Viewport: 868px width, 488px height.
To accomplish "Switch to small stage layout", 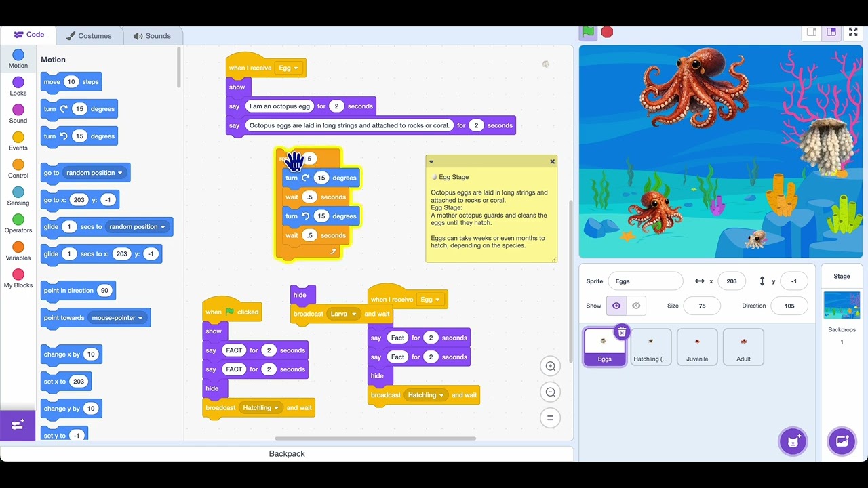I will pos(812,32).
